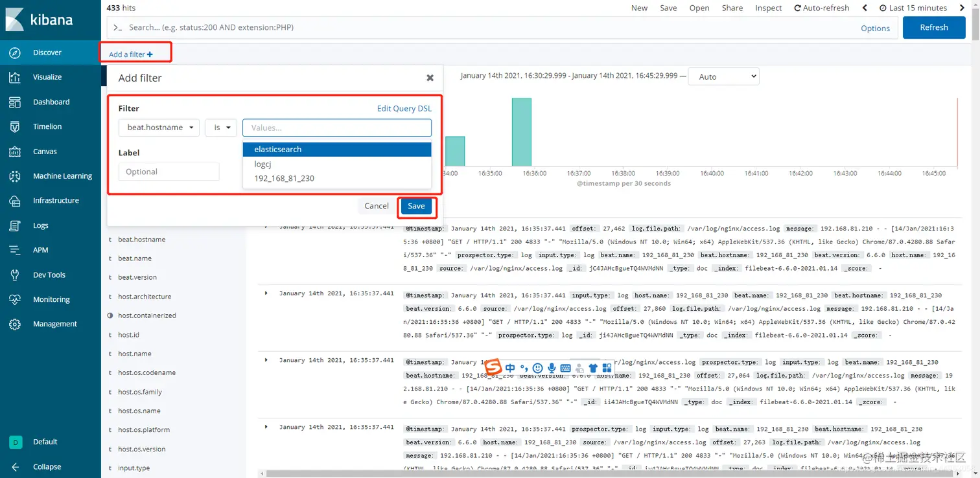
Task: Open Last 15 minutes time picker
Action: (x=913, y=8)
